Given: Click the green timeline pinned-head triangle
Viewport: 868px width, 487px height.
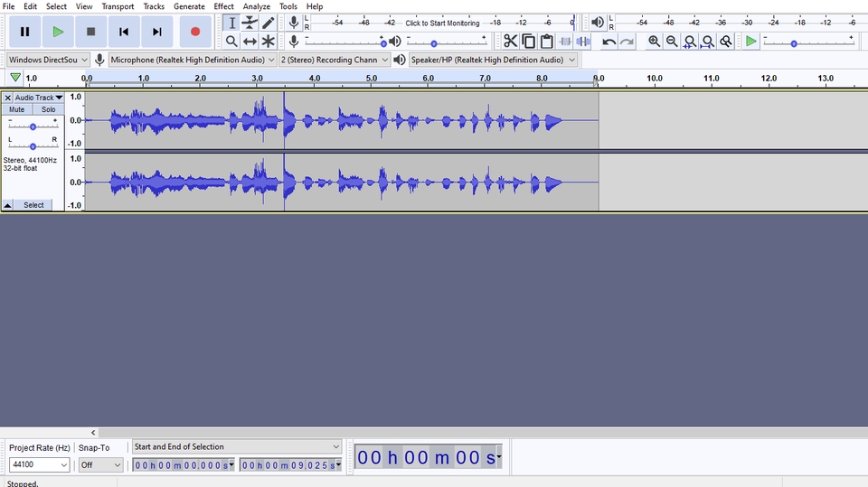Looking at the screenshot, I should pyautogui.click(x=15, y=78).
